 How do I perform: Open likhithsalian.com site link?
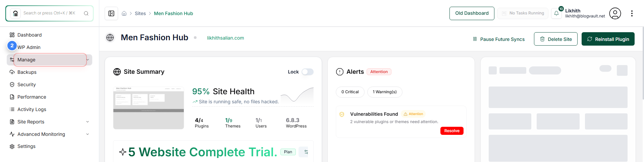(225, 38)
